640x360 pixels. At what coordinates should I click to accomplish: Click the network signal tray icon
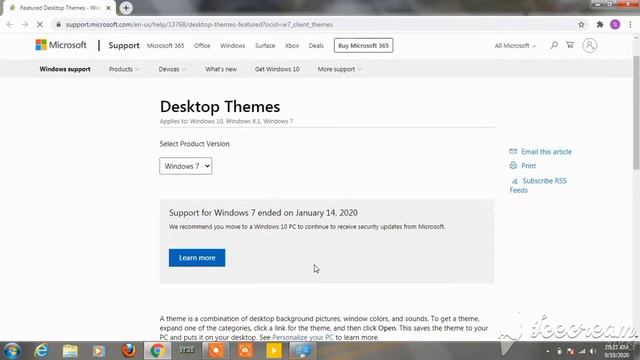(x=582, y=351)
